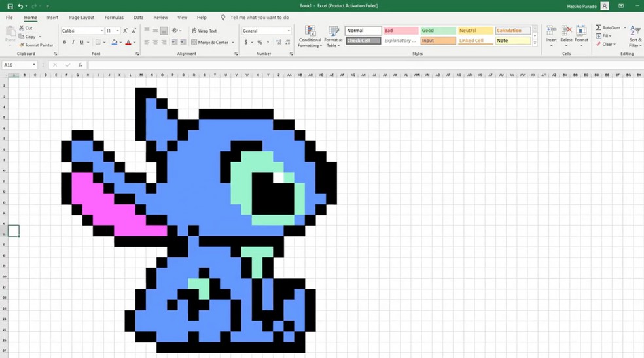This screenshot has width=644, height=358.
Task: Apply the Calculation cell style
Action: coord(513,30)
